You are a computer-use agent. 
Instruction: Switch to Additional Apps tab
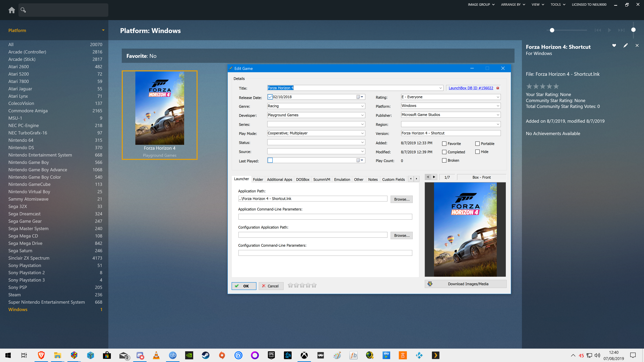(279, 179)
